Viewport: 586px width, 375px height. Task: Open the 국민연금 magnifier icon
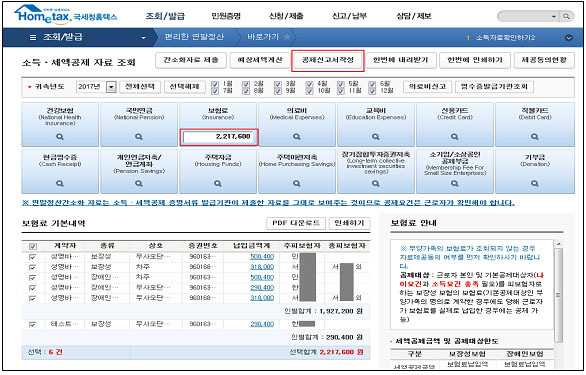[x=139, y=137]
